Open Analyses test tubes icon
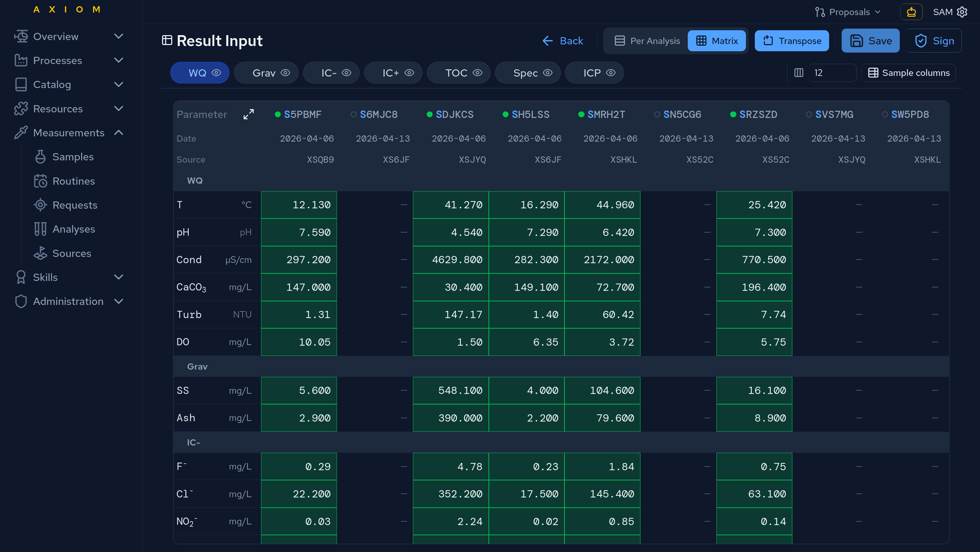This screenshot has height=552, width=980. (40, 229)
